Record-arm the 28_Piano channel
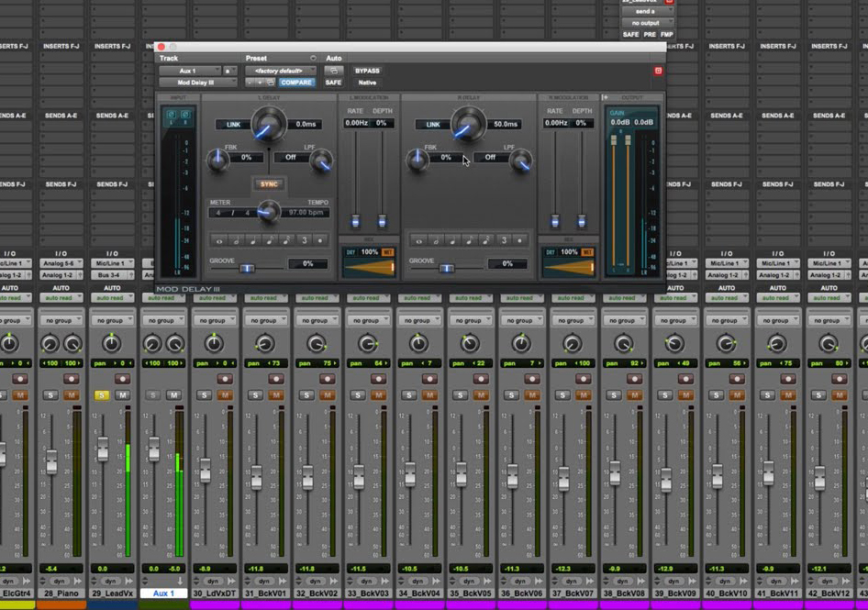The image size is (868, 610). click(x=70, y=379)
